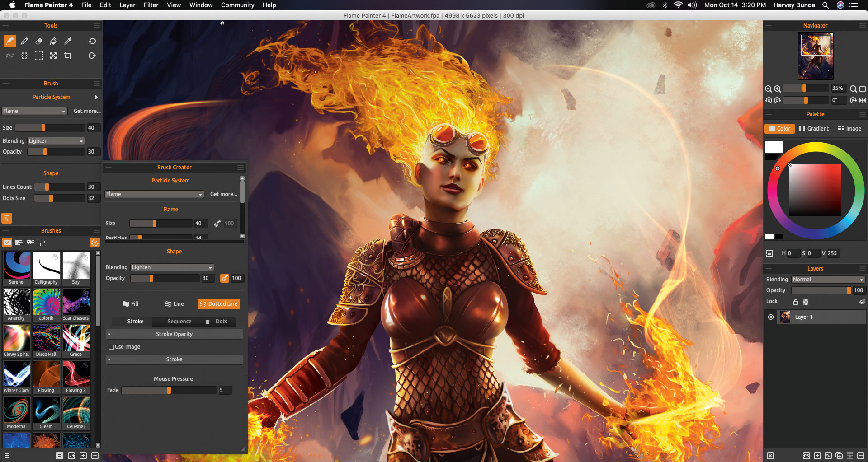Viewport: 868px width, 462px height.
Task: Select the Fill bucket tool
Action: coord(53,41)
